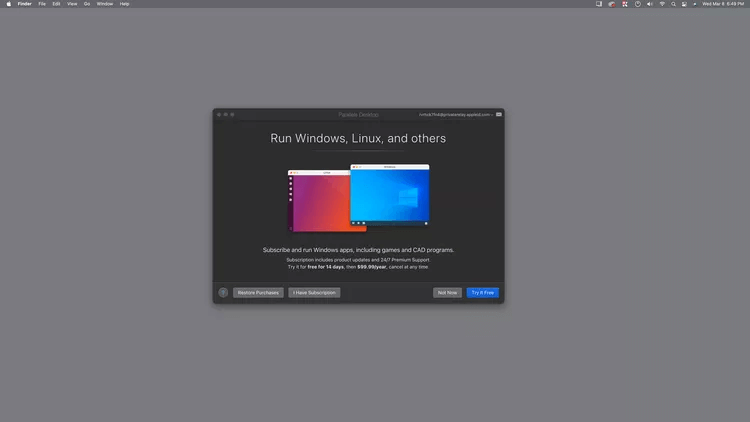Click the Windows virtual machine thumbnail
750x422 pixels.
[390, 195]
